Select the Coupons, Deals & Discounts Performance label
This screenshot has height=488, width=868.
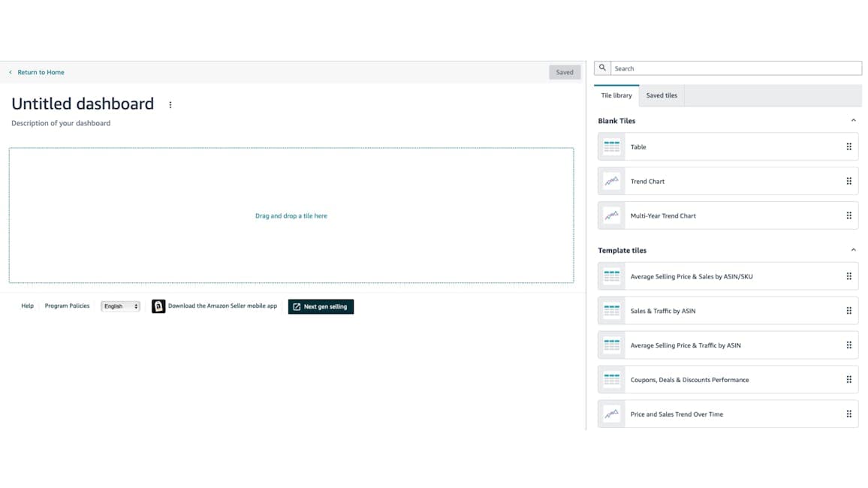pyautogui.click(x=689, y=380)
